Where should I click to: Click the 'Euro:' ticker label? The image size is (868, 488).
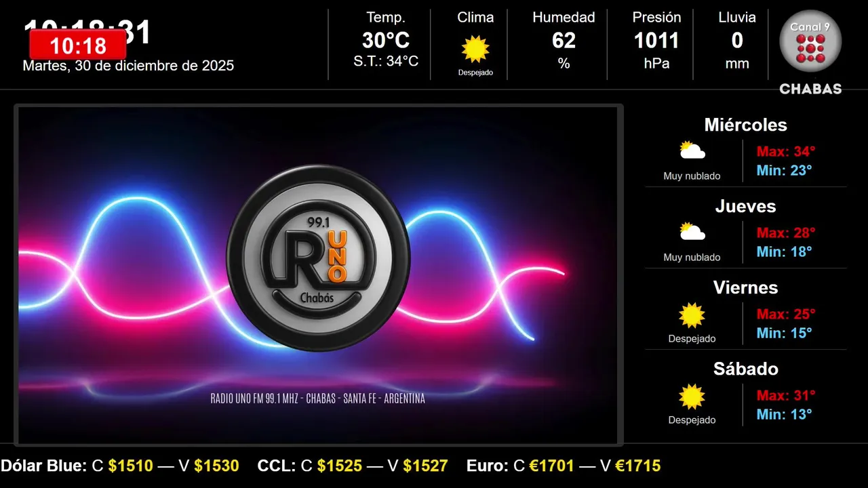tap(487, 466)
